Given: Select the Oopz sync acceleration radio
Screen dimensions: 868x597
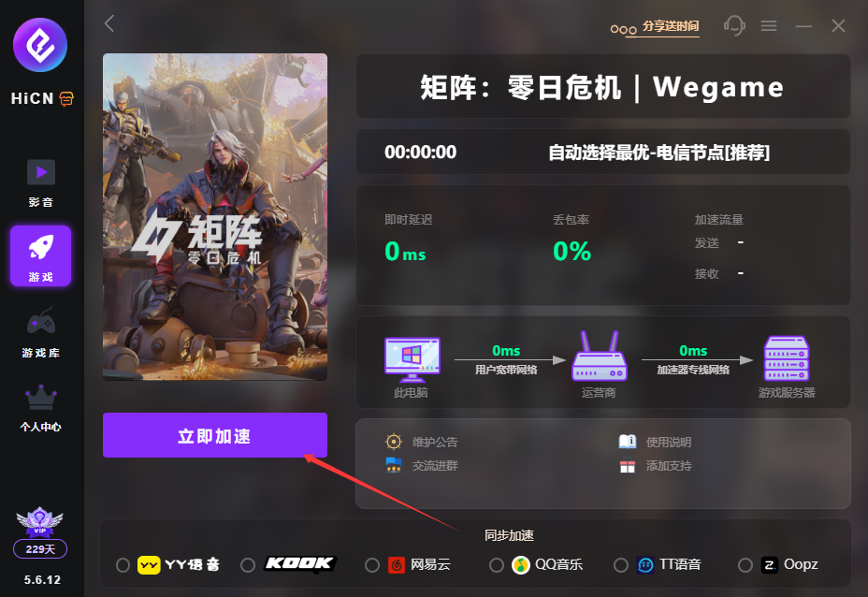Looking at the screenshot, I should (x=745, y=565).
